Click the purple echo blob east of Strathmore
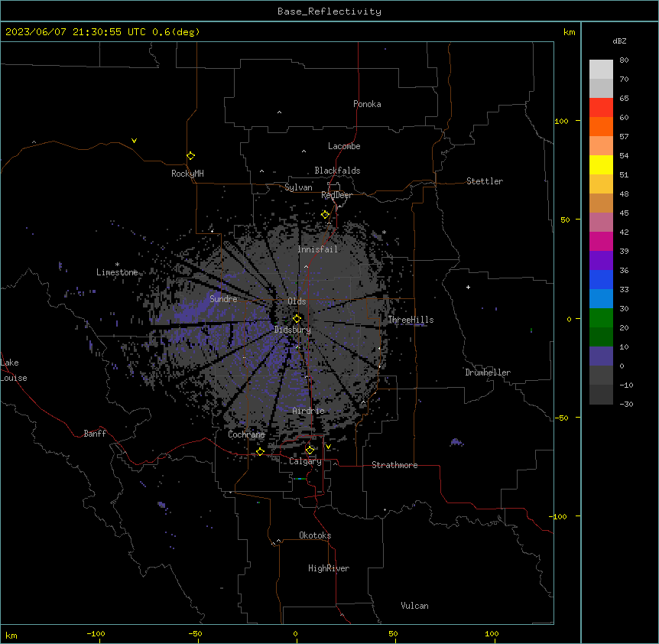The height and width of the screenshot is (644, 659). [x=456, y=442]
